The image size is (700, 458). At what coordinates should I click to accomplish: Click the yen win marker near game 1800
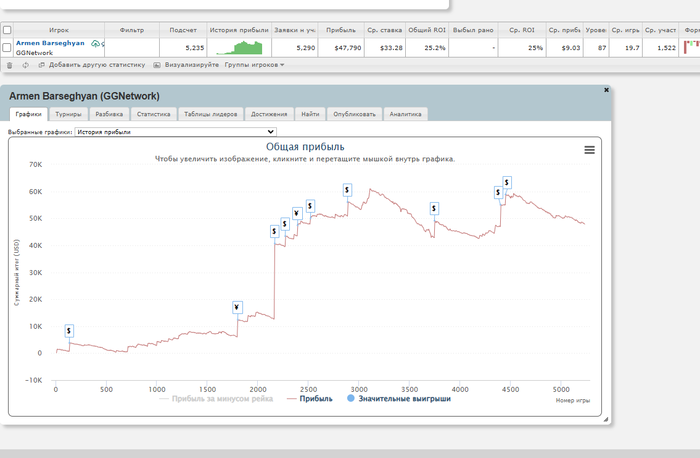(237, 307)
